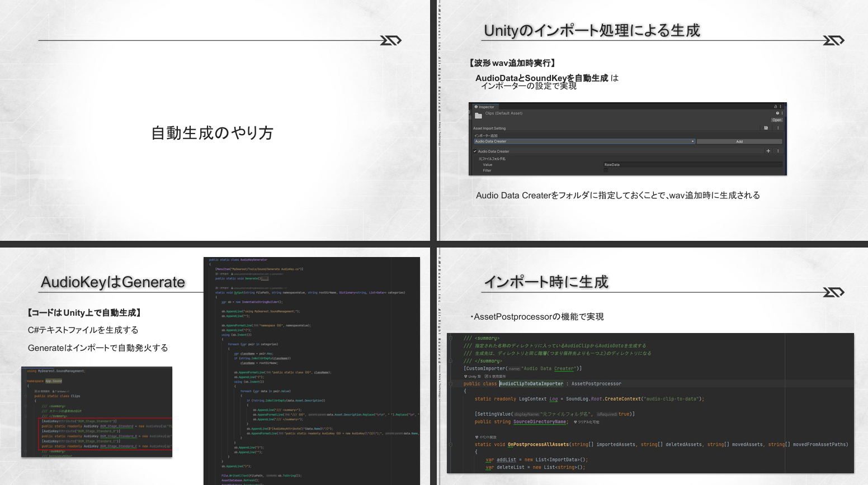Open the Inspector tab kebab menu
Image resolution: width=868 pixels, height=485 pixels.
coord(781,106)
